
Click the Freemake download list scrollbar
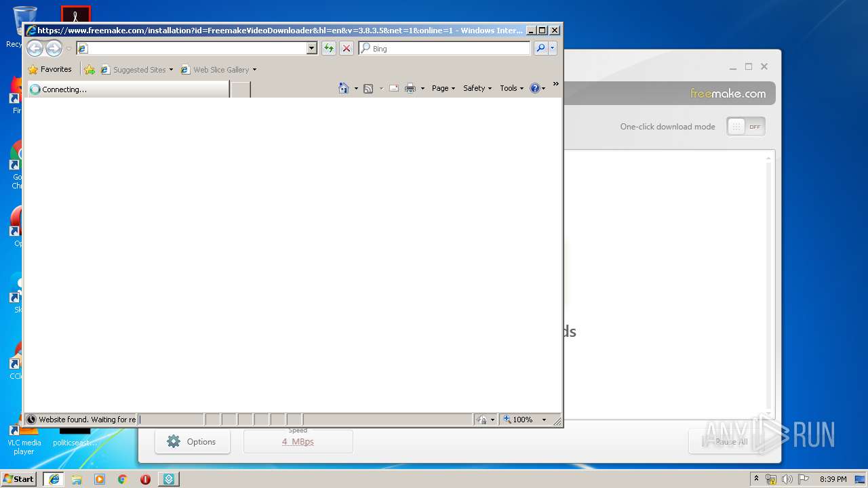point(768,285)
